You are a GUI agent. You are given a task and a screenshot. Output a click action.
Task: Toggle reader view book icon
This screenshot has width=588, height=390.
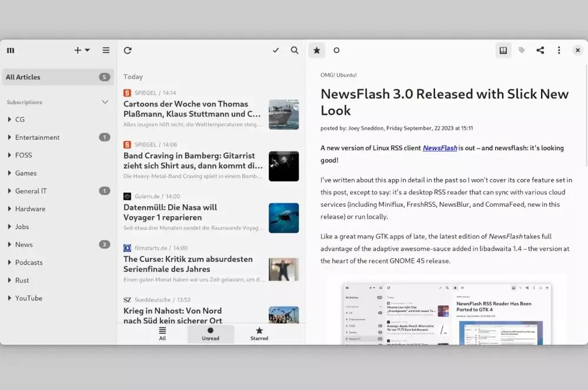(x=503, y=50)
